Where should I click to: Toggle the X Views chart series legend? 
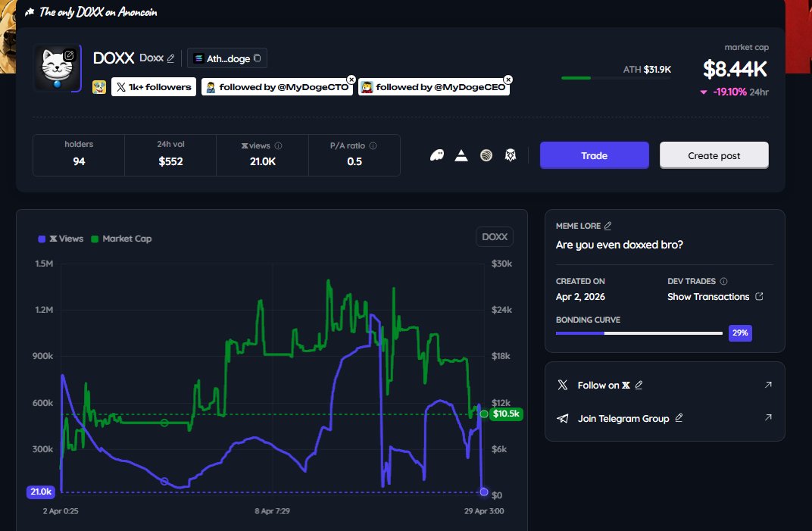click(61, 239)
